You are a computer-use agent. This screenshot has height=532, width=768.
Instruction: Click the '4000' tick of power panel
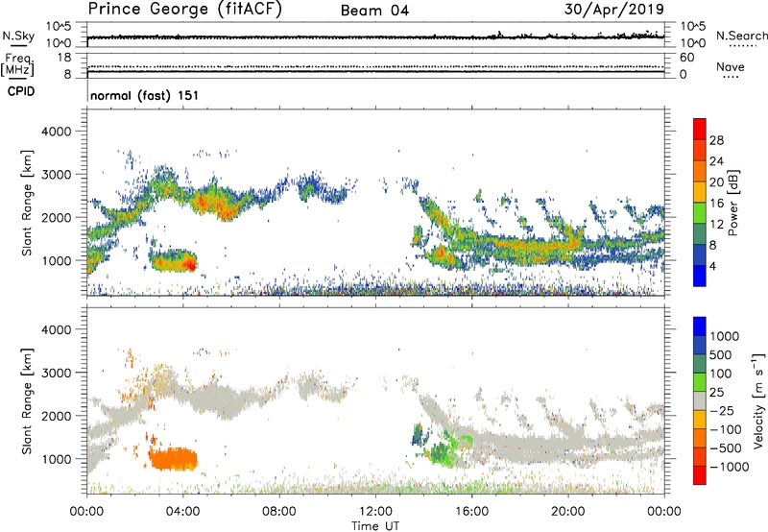[56, 132]
